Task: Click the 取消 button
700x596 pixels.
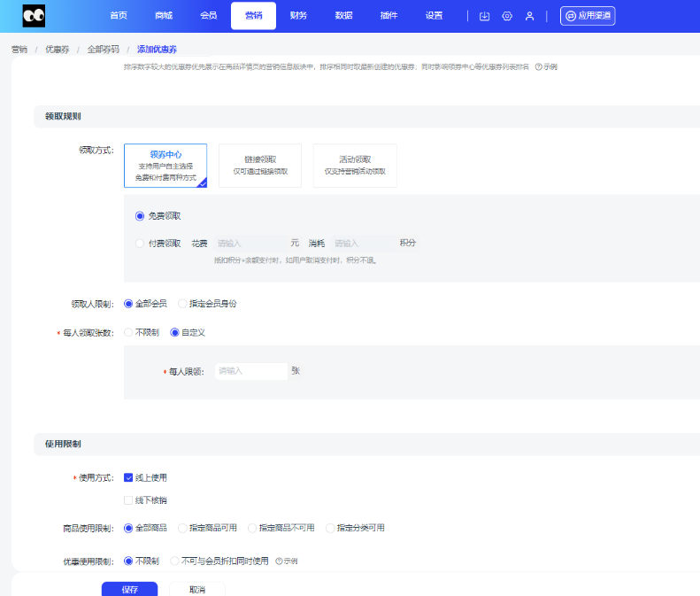Action: tap(196, 589)
